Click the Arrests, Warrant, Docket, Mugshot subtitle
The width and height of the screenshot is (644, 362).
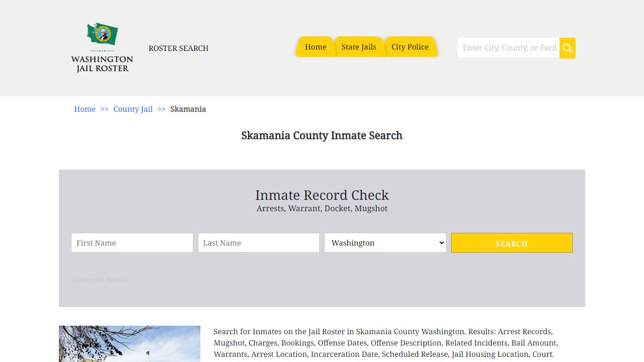(322, 208)
